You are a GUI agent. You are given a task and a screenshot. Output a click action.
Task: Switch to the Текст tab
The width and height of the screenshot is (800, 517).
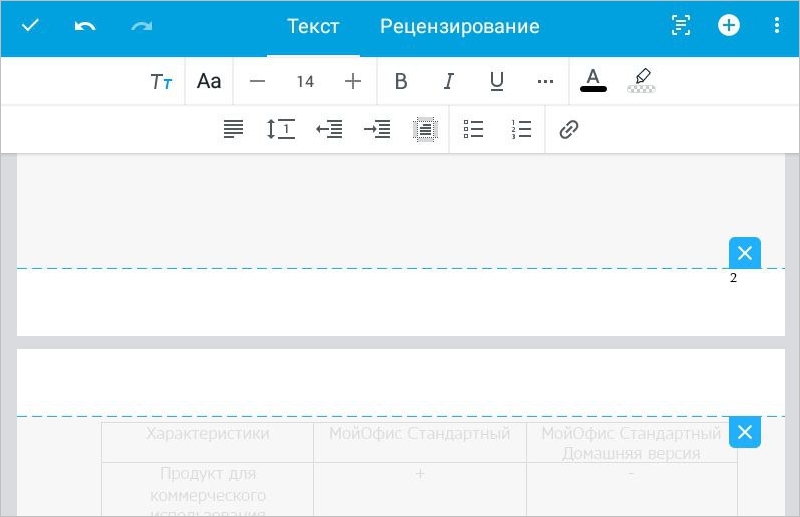(x=313, y=27)
